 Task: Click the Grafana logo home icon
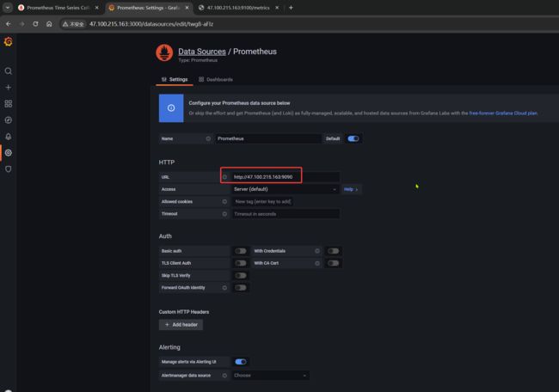[9, 42]
